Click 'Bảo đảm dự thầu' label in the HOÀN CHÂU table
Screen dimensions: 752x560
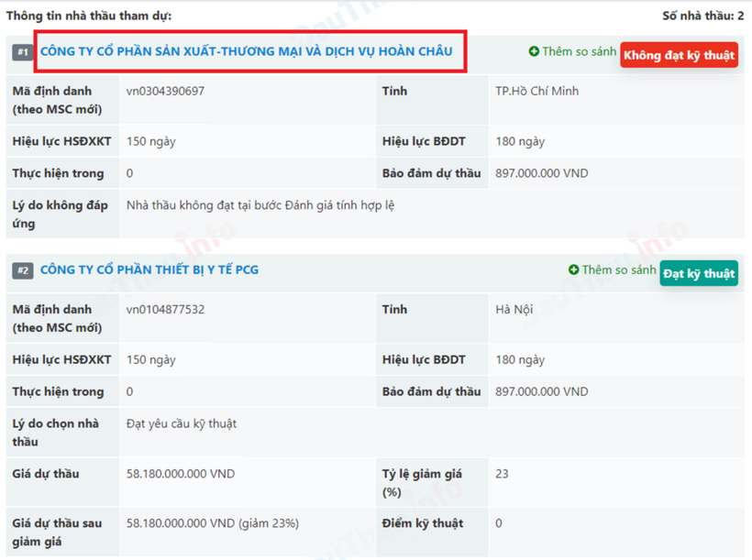432,173
